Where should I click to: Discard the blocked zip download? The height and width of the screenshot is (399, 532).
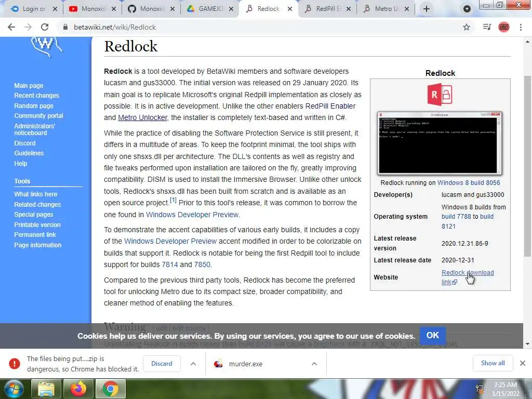162,363
